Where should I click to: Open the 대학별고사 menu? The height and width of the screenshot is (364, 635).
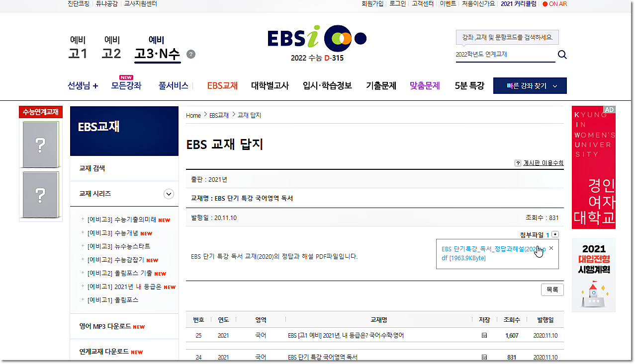[270, 86]
